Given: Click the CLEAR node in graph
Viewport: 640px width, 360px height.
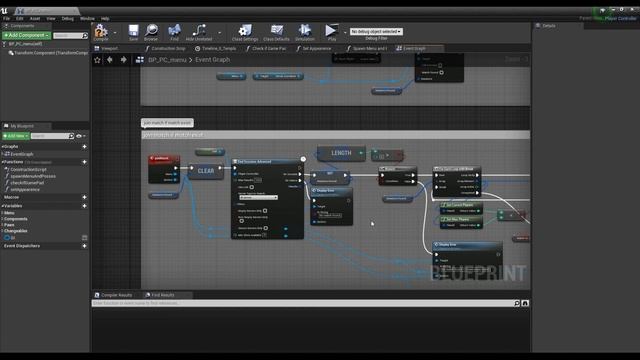Looking at the screenshot, I should click(206, 171).
